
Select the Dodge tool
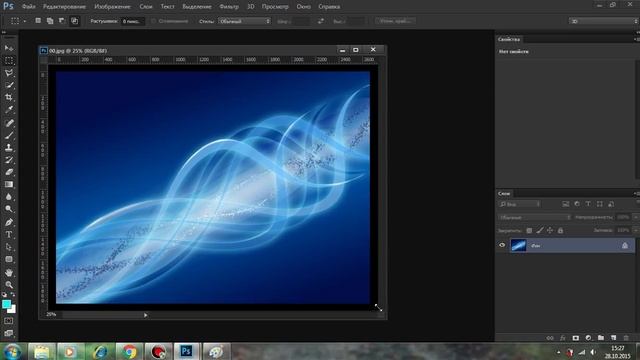pyautogui.click(x=9, y=209)
